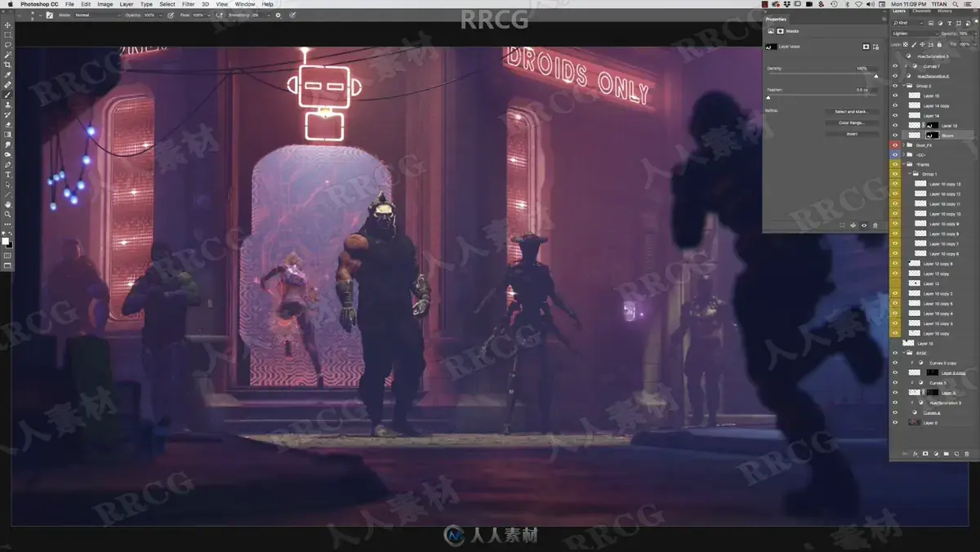Select the Eyedropper tool
The width and height of the screenshot is (980, 552).
[8, 74]
